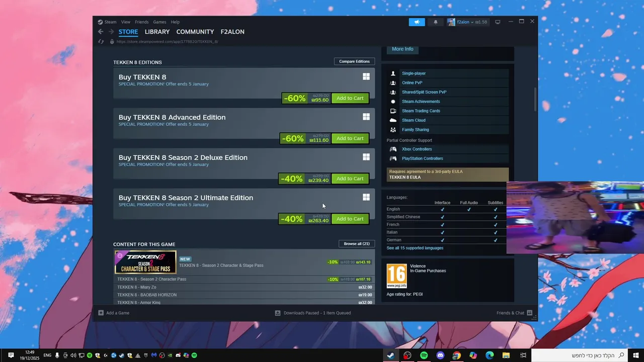
Task: Open Task View from the taskbar
Action: 523,355
